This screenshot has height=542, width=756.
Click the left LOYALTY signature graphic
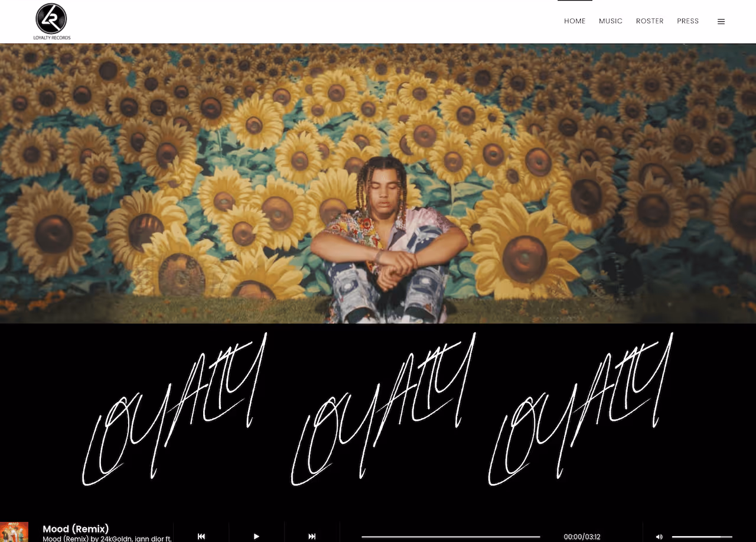coord(174,409)
